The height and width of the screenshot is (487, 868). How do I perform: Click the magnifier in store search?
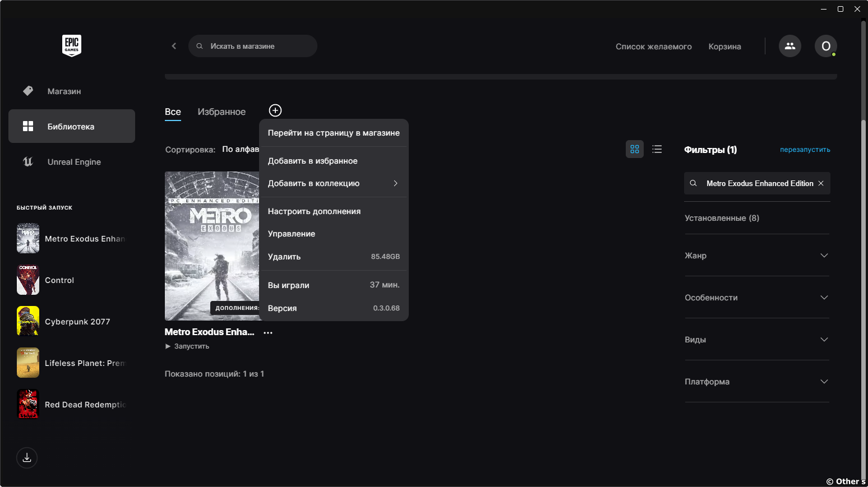click(200, 46)
